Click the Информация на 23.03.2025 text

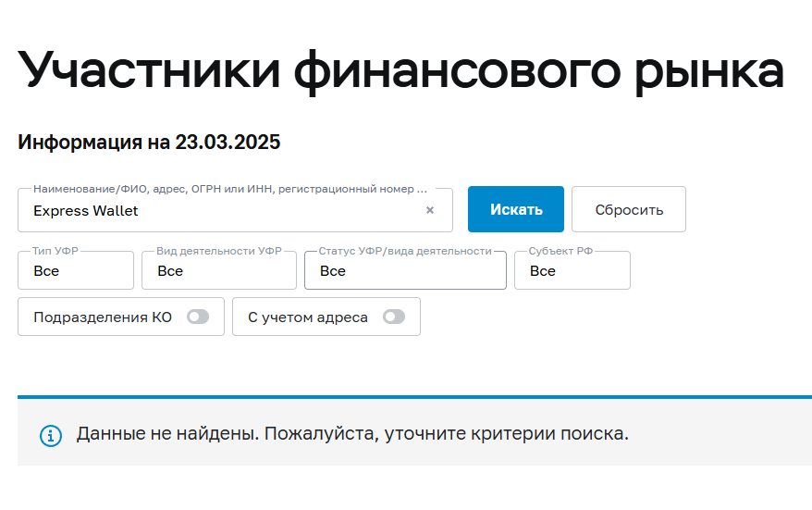click(x=149, y=142)
